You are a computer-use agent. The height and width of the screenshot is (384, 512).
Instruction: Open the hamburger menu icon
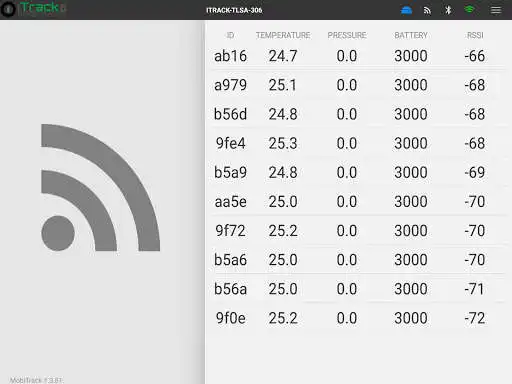(496, 10)
